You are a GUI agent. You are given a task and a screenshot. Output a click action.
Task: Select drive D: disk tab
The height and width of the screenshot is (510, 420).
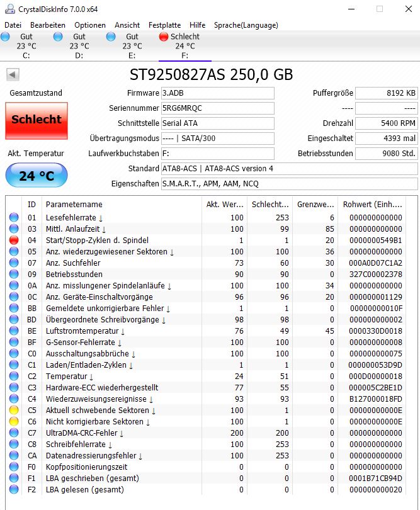tap(79, 46)
